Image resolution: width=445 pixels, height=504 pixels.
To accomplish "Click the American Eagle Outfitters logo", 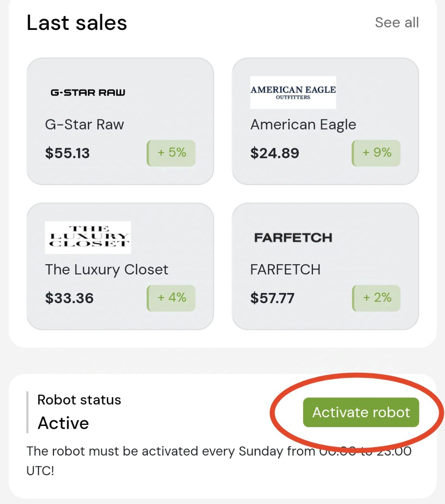I will click(293, 93).
